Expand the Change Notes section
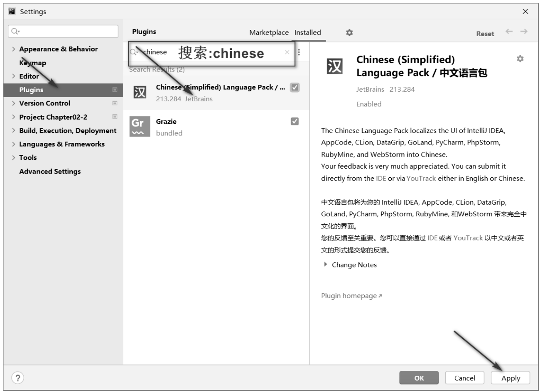540x392 pixels. pyautogui.click(x=325, y=265)
